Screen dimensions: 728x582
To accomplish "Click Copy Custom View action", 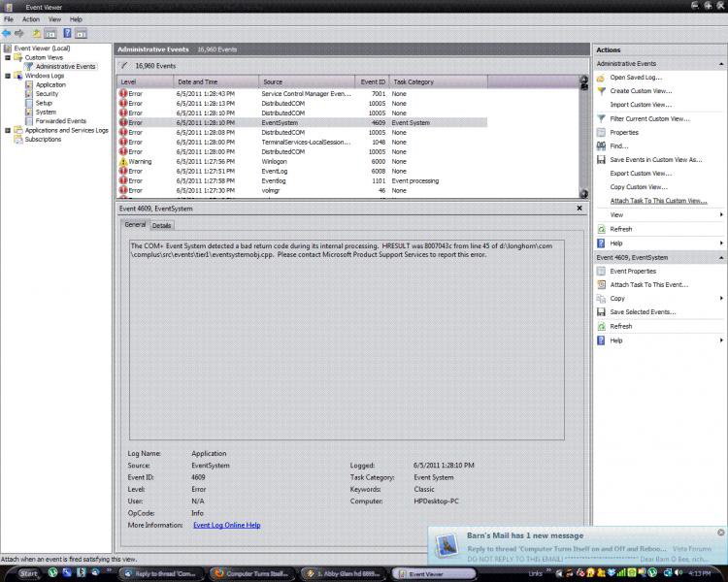I will click(639, 187).
